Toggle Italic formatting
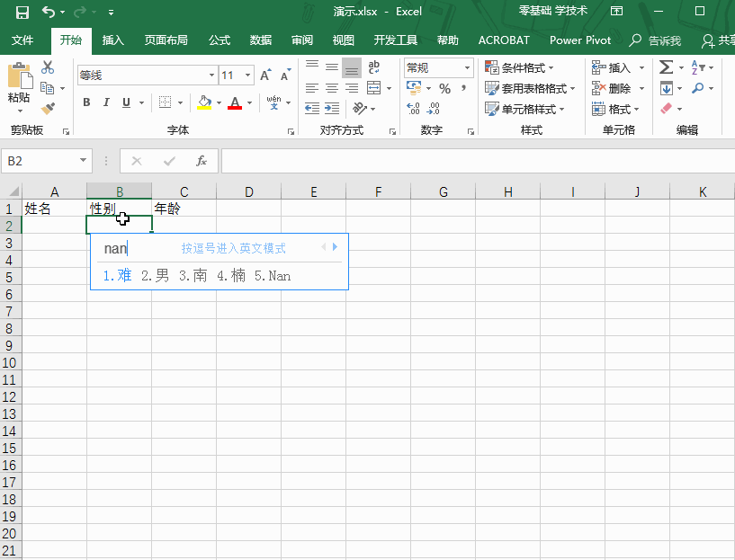Screen dimensions: 735x560 coord(106,102)
